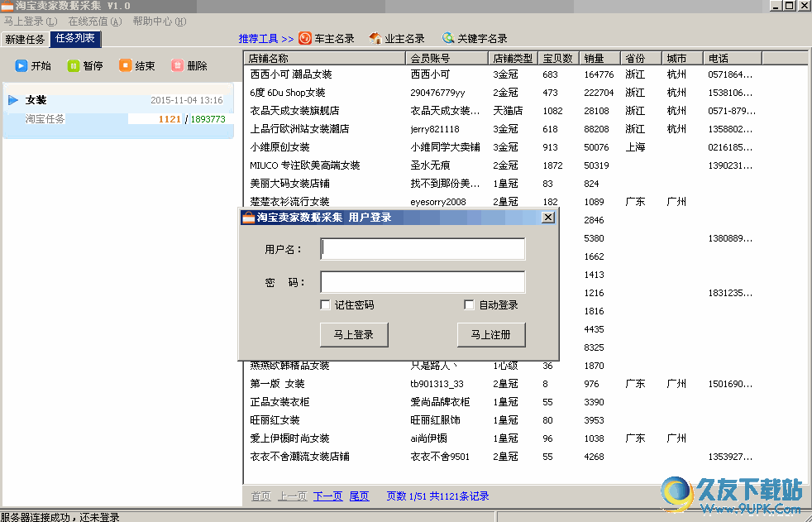812x522 pixels.
Task: Open the 帮助中心 menu
Action: tap(160, 22)
